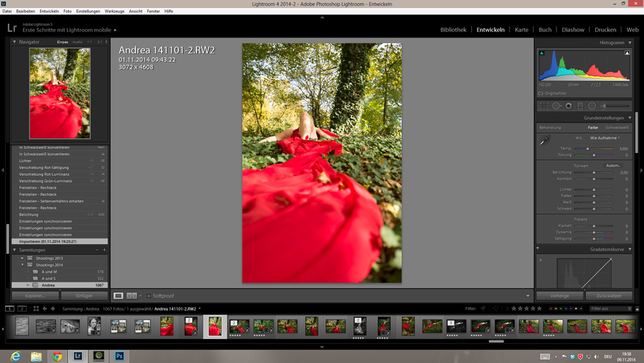Open Photoshop from the Windows taskbar
The height and width of the screenshot is (363, 644).
pos(119,356)
